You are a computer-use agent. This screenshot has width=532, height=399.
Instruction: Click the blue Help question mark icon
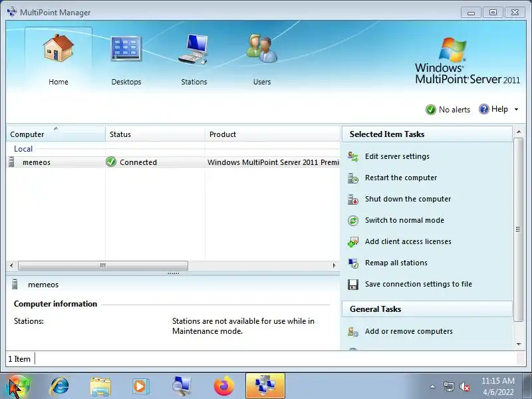(484, 109)
